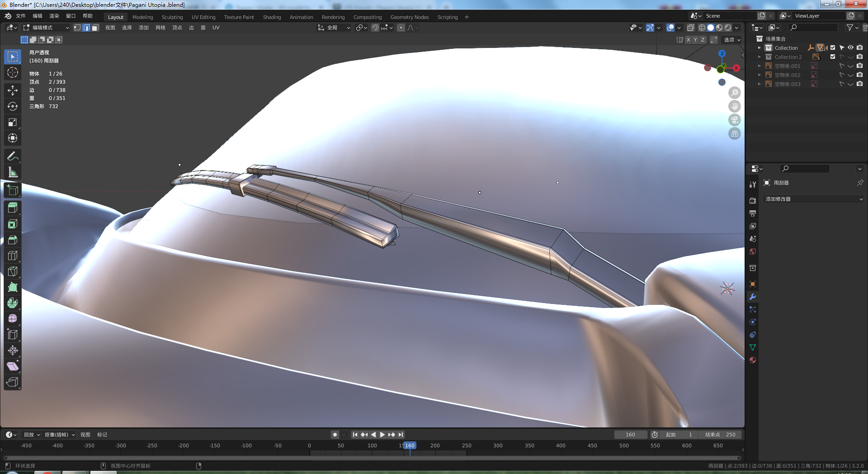
Task: Pick the Move tool in the toolbar
Action: pyautogui.click(x=13, y=90)
